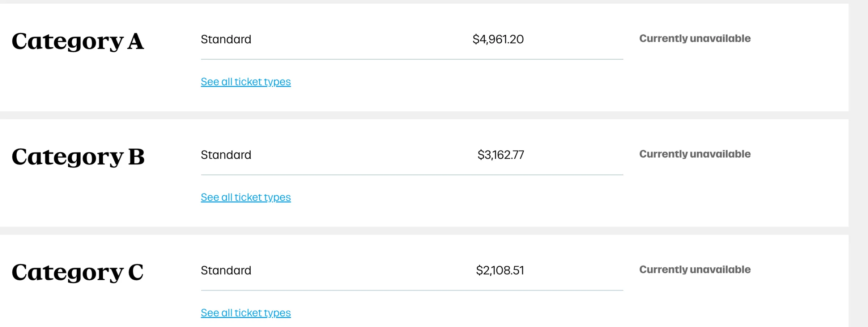868x327 pixels.
Task: Select the Standard ticket in Category A
Action: [x=226, y=39]
